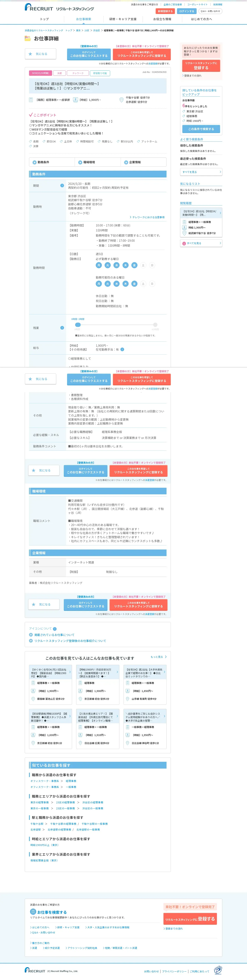Toggle the 気になる favorite button near 職場環境
247x980 pixels.
tap(44, 470)
